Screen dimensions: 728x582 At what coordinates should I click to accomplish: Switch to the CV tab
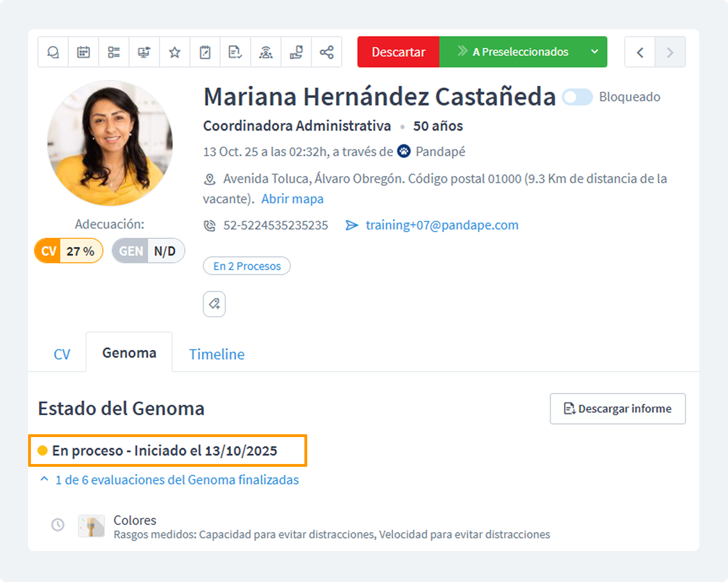[62, 354]
